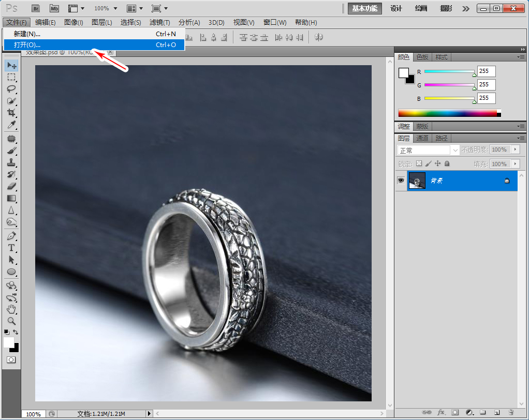Select the Clone Stamp tool
Viewport: 529px width, 420px height.
pos(11,162)
